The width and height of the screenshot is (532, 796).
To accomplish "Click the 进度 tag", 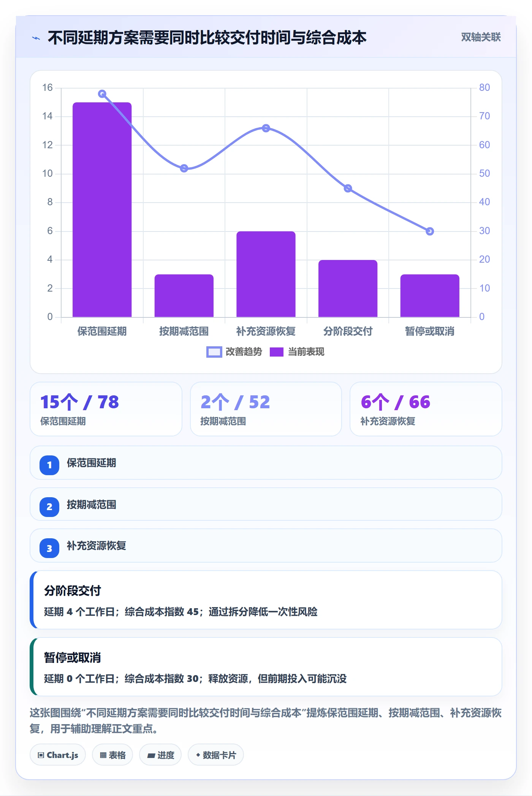I will pyautogui.click(x=160, y=755).
